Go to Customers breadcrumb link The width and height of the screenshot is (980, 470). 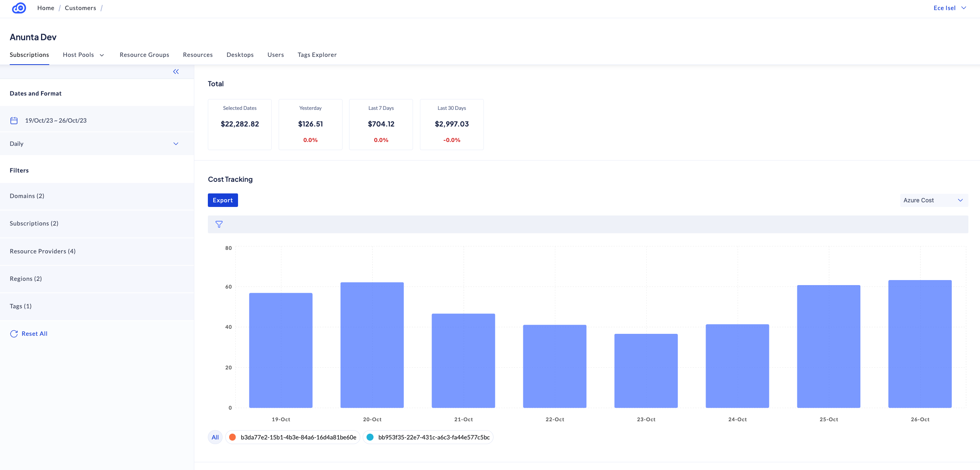point(81,8)
